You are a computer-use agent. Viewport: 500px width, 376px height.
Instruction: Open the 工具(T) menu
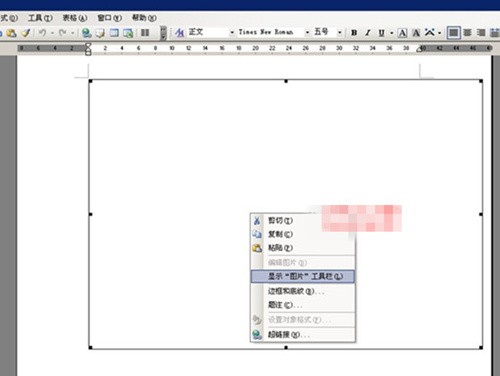tap(40, 18)
